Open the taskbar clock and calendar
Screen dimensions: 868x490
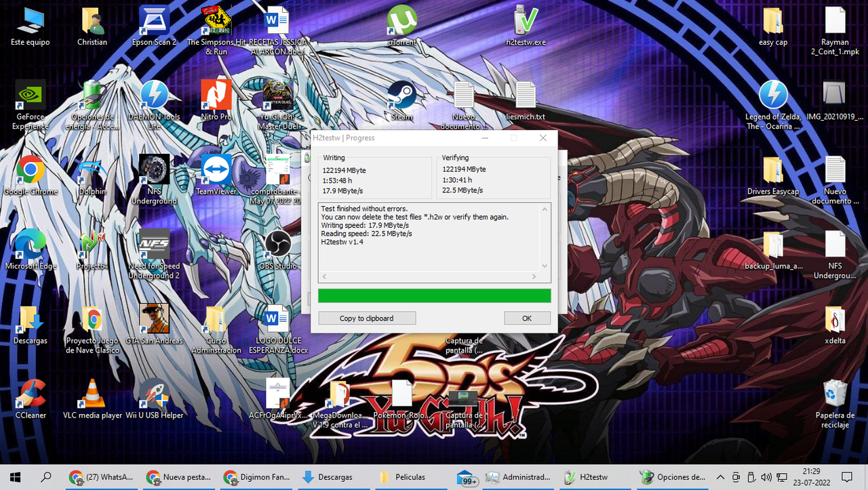(x=812, y=477)
